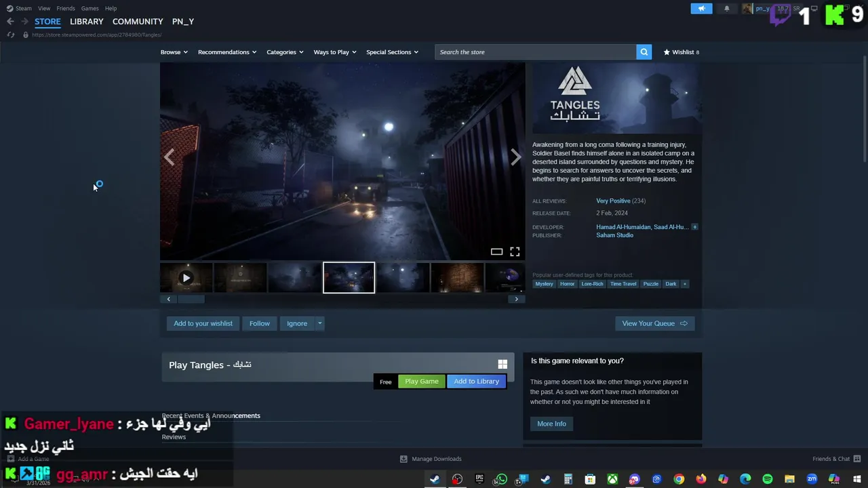Enter fullscreen view of the screenshot

[515, 251]
